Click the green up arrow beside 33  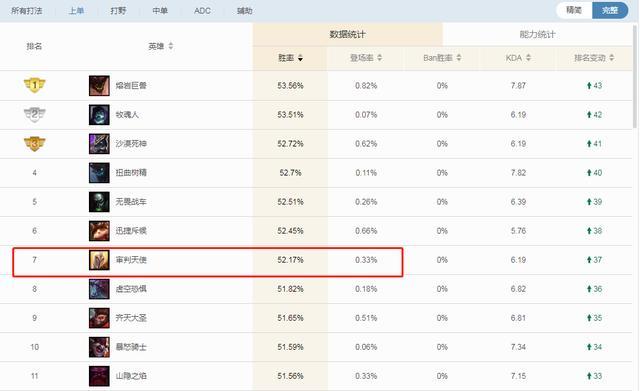(x=589, y=376)
